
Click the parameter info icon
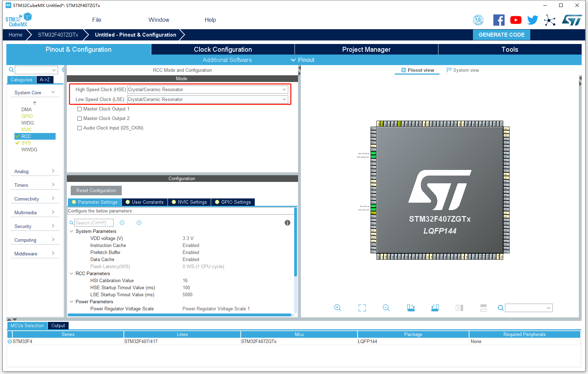pos(287,223)
